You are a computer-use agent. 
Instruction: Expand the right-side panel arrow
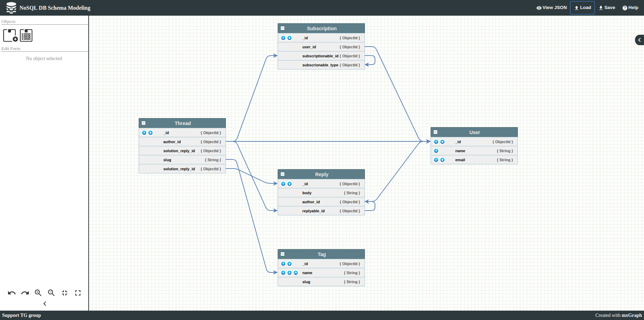point(639,40)
